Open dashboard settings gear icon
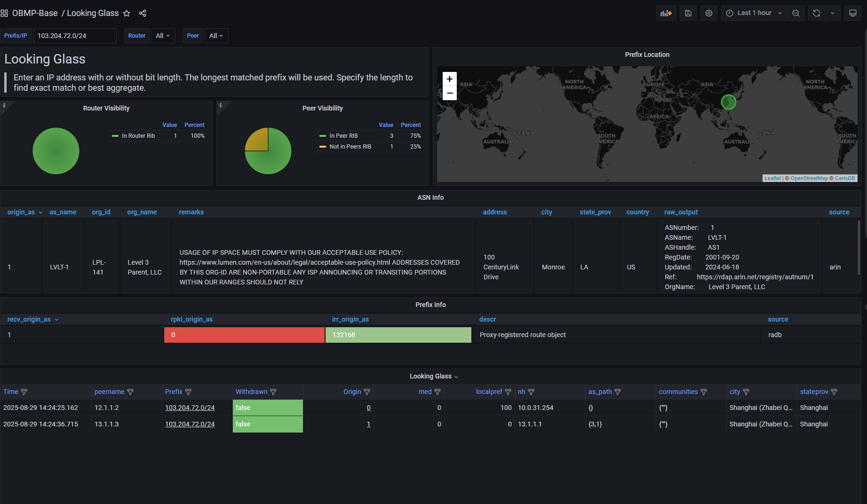Viewport: 867px width, 504px height. [x=709, y=13]
